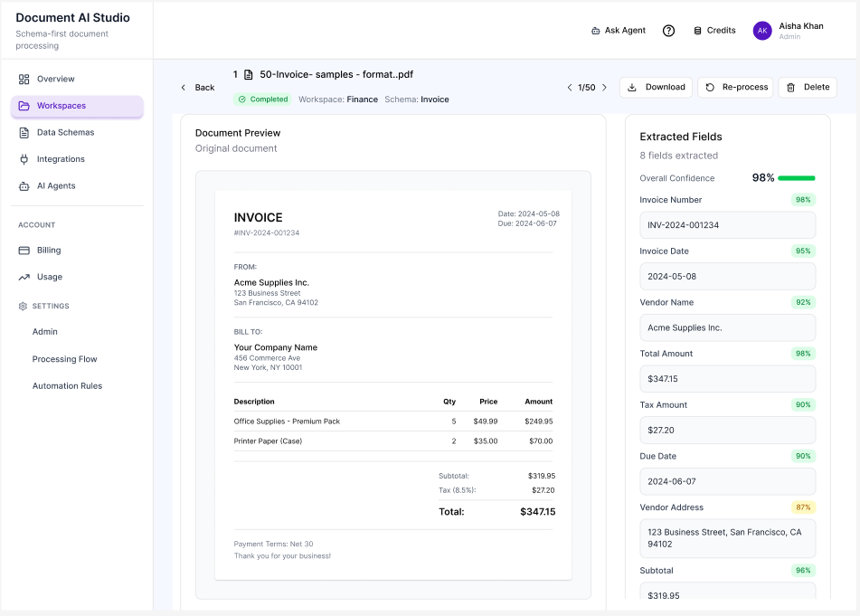Open the help question mark icon
Image resolution: width=860 pixels, height=616 pixels.
668,31
